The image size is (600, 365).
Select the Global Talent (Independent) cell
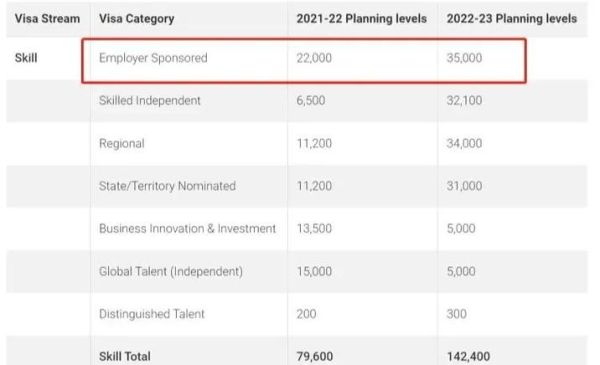[x=171, y=271]
